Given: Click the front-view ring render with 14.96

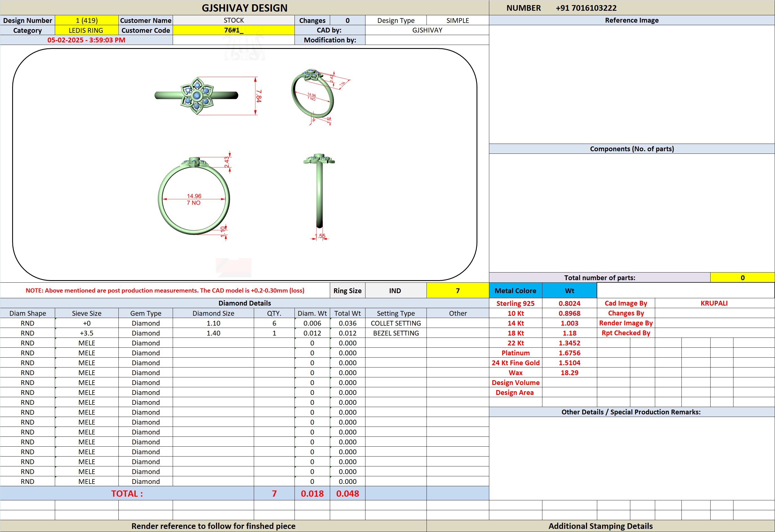Looking at the screenshot, I should (x=194, y=195).
